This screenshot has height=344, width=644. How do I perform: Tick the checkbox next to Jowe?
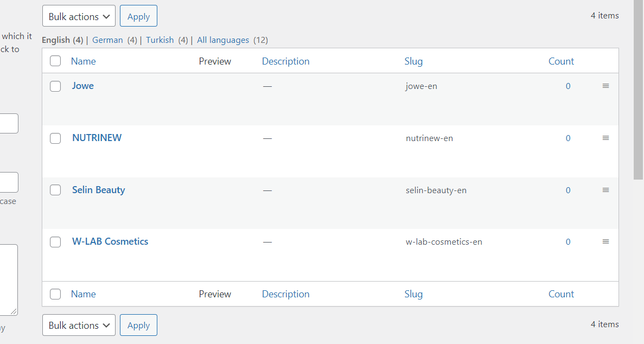tap(55, 86)
